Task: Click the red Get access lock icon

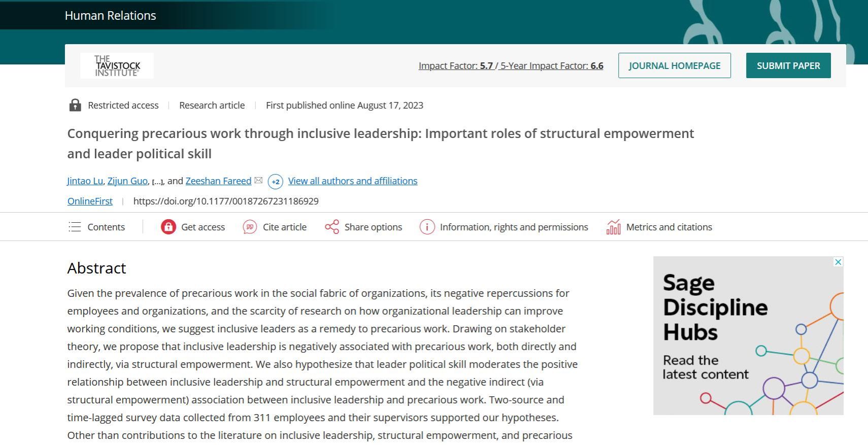Action: pyautogui.click(x=168, y=227)
